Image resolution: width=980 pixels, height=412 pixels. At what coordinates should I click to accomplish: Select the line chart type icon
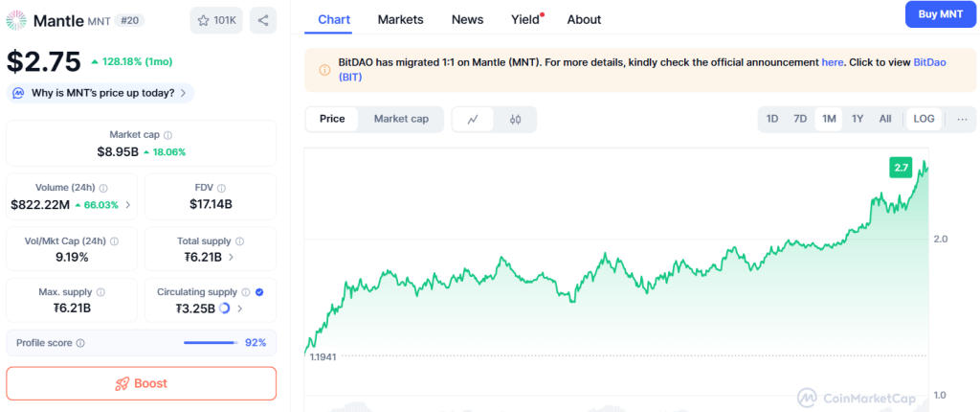click(x=473, y=119)
